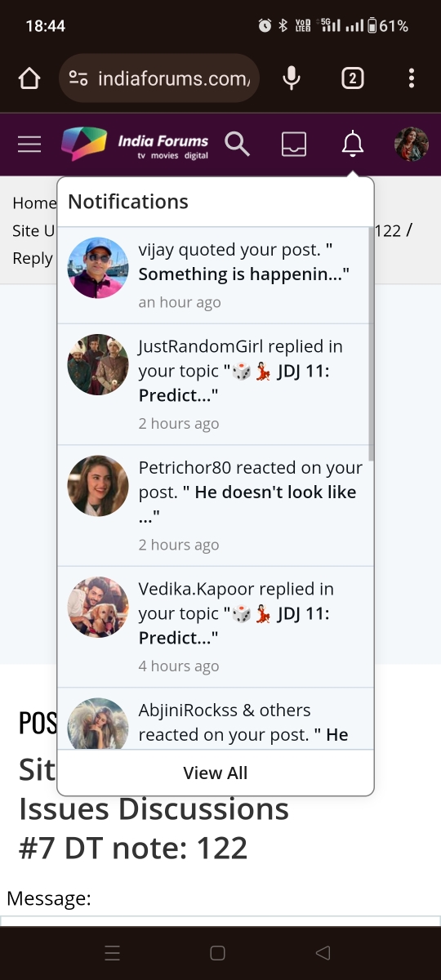
Task: Open the browser tab switcher showing 2
Action: coord(352,78)
